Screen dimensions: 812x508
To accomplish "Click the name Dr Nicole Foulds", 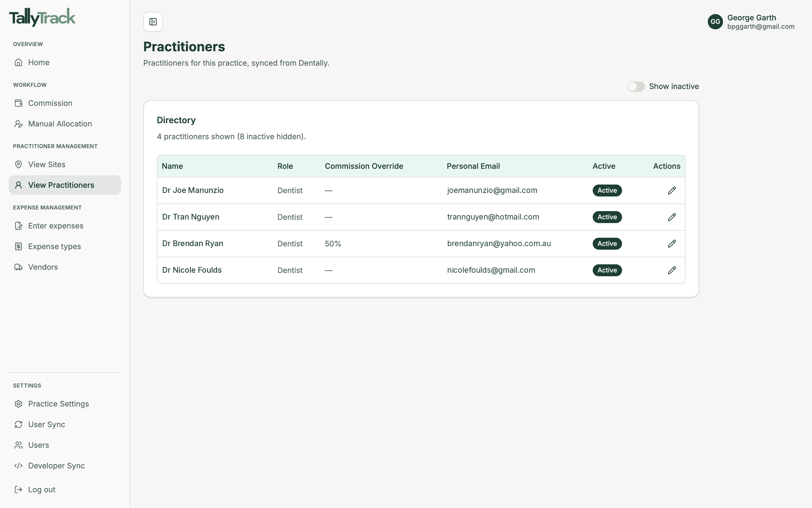I will click(192, 270).
